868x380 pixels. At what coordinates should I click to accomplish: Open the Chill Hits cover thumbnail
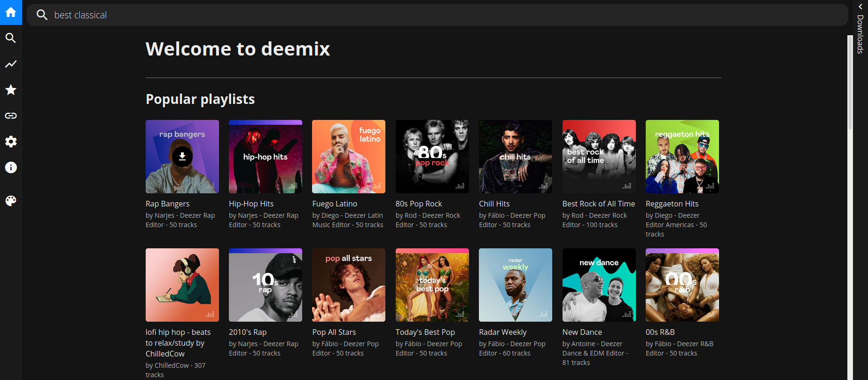click(x=516, y=157)
